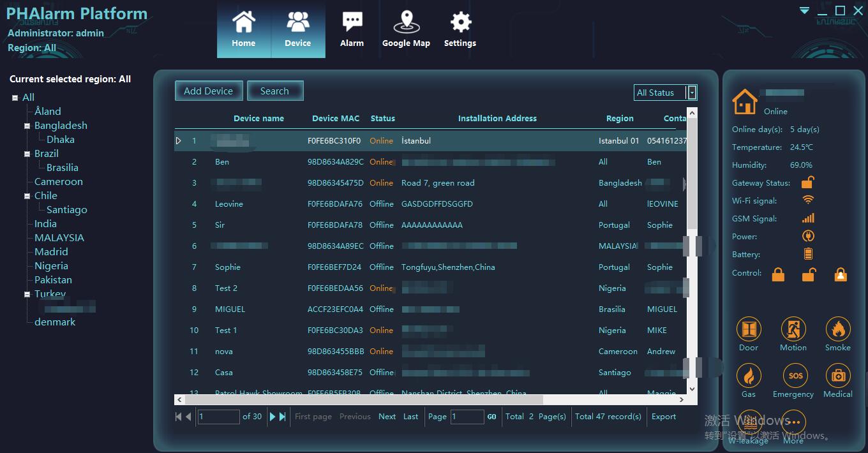Open the Alarm tab

pos(352,29)
